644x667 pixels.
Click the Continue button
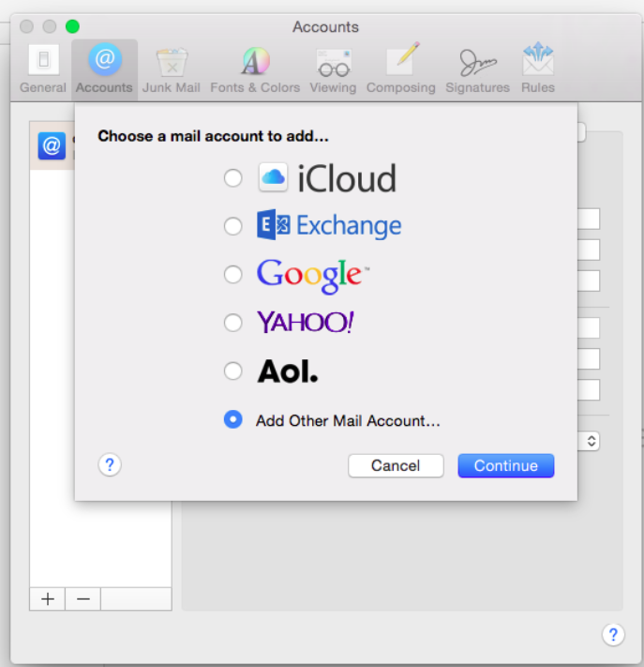tap(505, 465)
